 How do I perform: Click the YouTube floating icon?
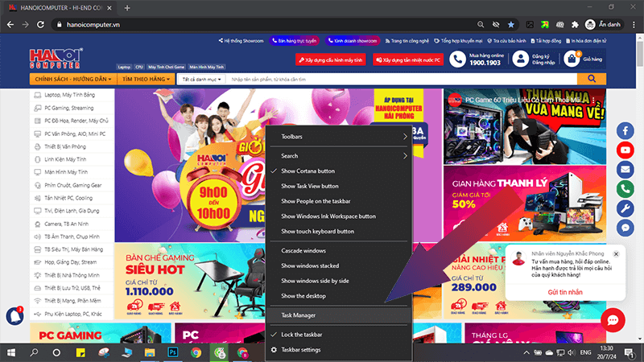(625, 150)
